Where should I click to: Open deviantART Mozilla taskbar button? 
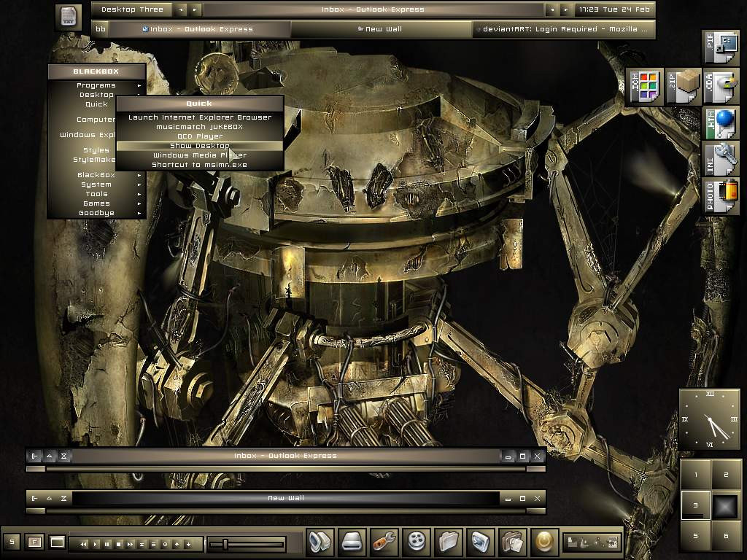[x=564, y=29]
